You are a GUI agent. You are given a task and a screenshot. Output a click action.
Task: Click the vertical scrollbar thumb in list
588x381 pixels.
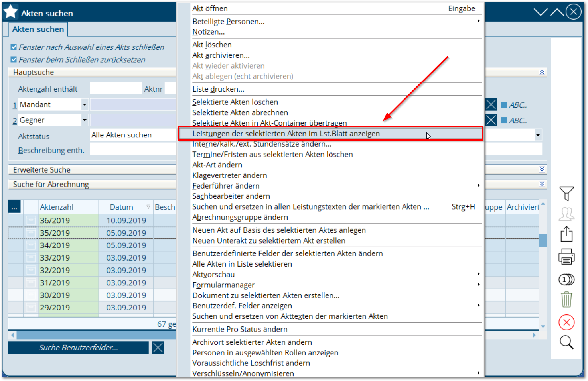[543, 240]
